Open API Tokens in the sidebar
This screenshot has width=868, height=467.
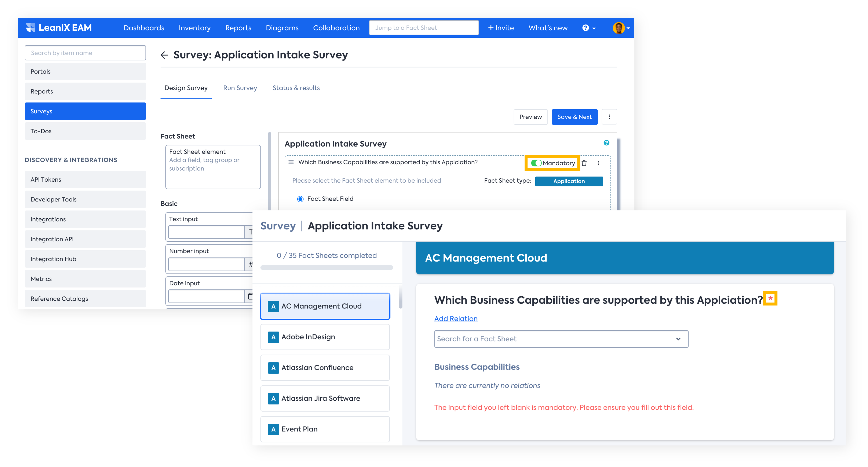point(85,179)
